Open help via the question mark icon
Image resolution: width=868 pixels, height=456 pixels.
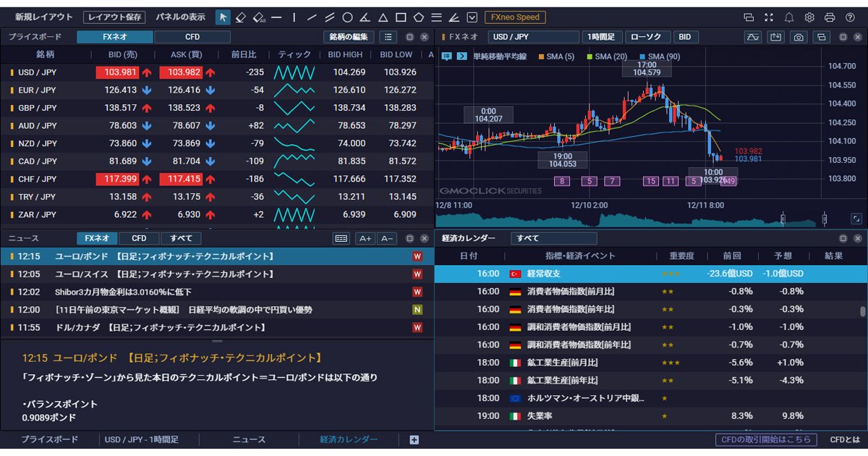click(850, 18)
